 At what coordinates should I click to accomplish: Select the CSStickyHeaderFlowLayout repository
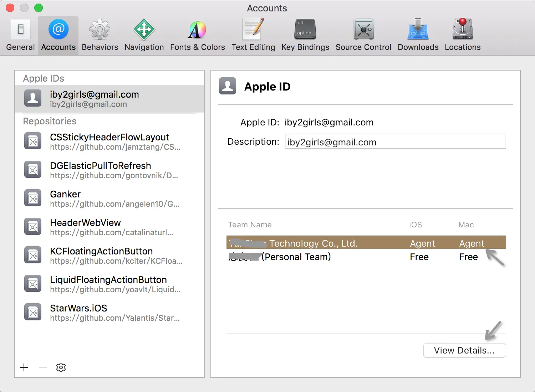pyautogui.click(x=109, y=141)
